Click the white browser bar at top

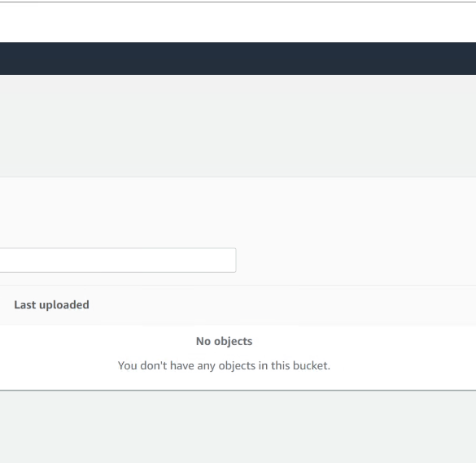tap(238, 23)
